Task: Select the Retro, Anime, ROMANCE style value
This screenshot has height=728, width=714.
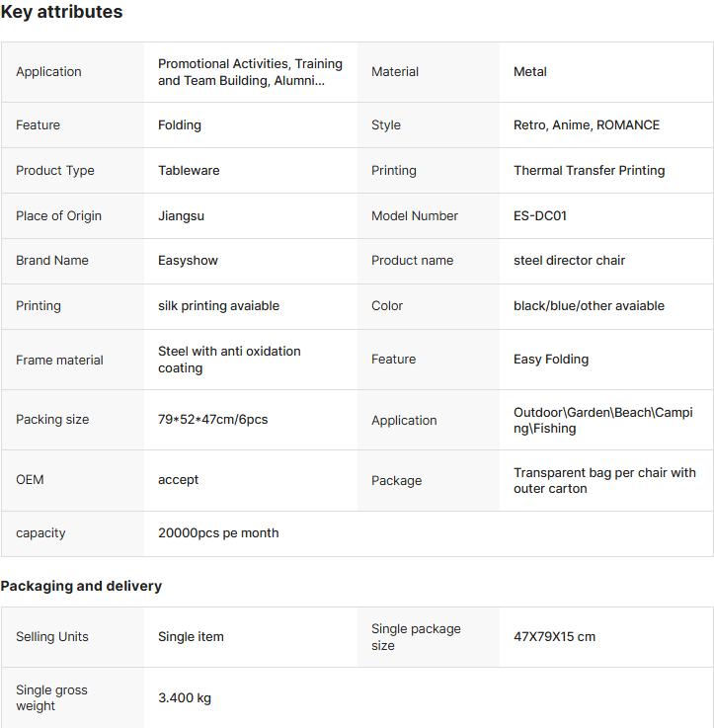Action: point(587,125)
